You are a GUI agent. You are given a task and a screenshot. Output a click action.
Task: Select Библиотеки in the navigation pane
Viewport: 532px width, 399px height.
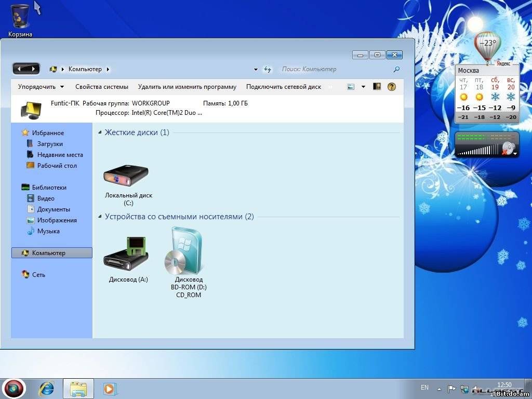point(49,187)
